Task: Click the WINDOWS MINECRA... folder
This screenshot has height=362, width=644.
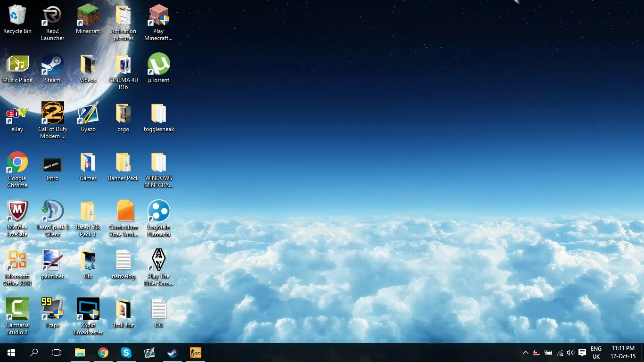Action: tap(159, 170)
